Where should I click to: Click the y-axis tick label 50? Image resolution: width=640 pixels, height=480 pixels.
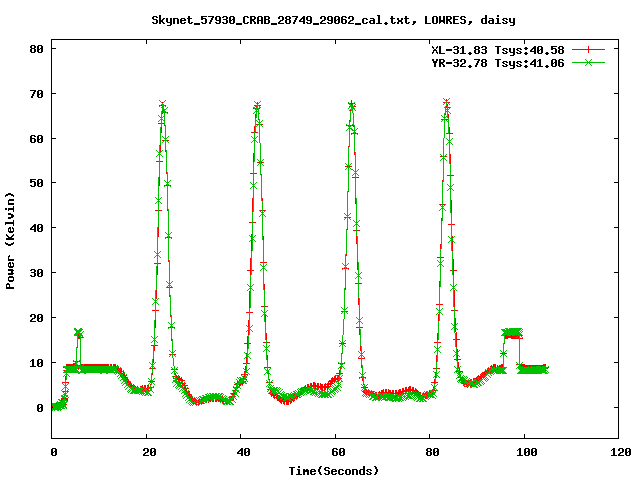36,183
